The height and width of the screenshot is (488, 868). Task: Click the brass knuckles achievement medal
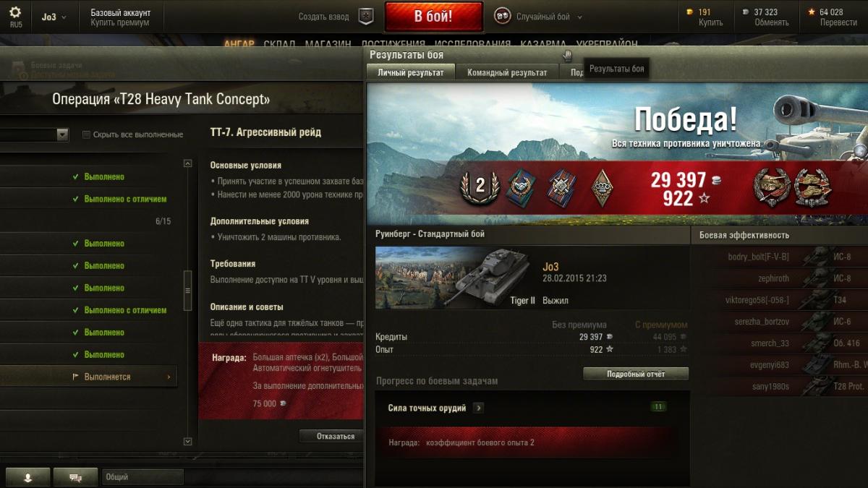point(602,187)
